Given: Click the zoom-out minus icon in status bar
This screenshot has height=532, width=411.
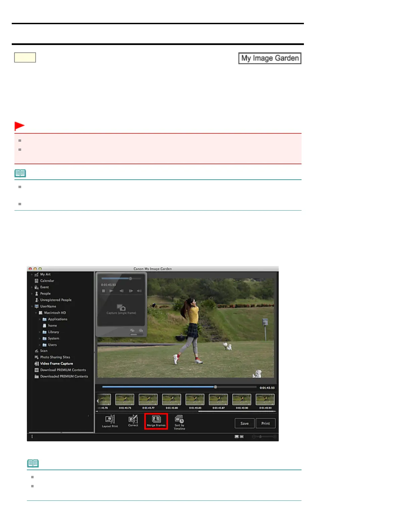Looking at the screenshot, I should 254,437.
